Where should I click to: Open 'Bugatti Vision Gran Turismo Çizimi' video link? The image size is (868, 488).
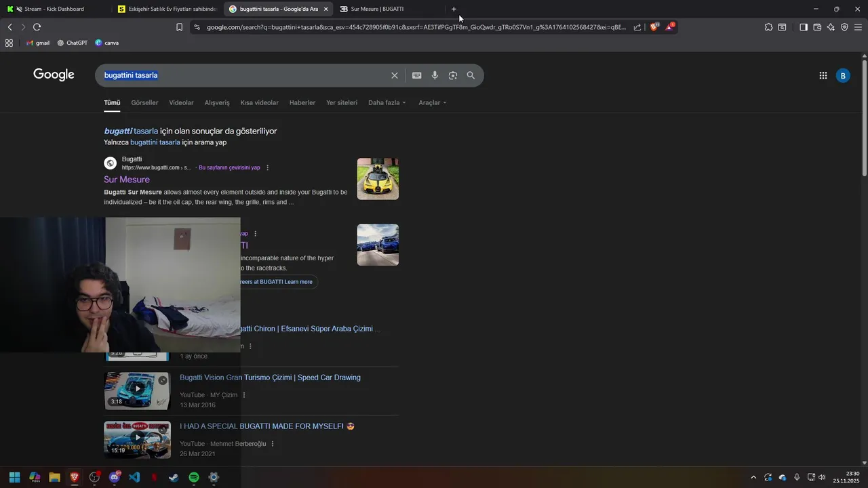(x=270, y=378)
